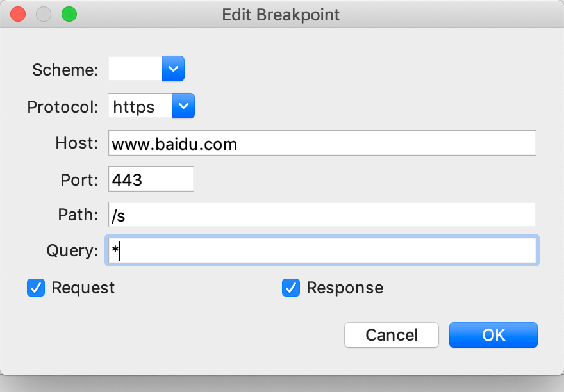Image resolution: width=564 pixels, height=392 pixels.
Task: Click the Query: field label
Action: pyautogui.click(x=72, y=251)
